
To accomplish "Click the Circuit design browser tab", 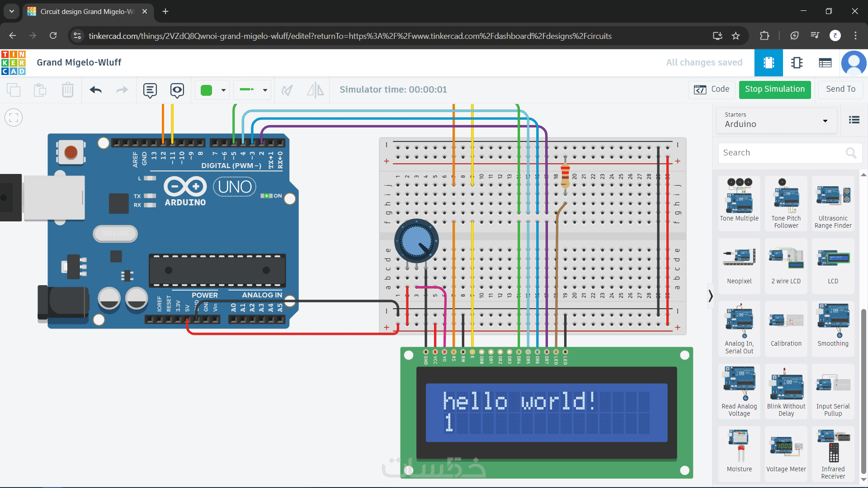I will (x=87, y=11).
